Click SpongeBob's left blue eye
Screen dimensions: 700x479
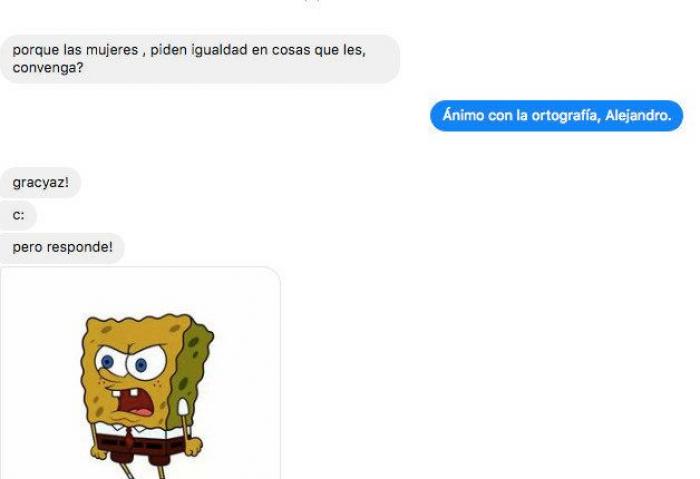click(107, 362)
